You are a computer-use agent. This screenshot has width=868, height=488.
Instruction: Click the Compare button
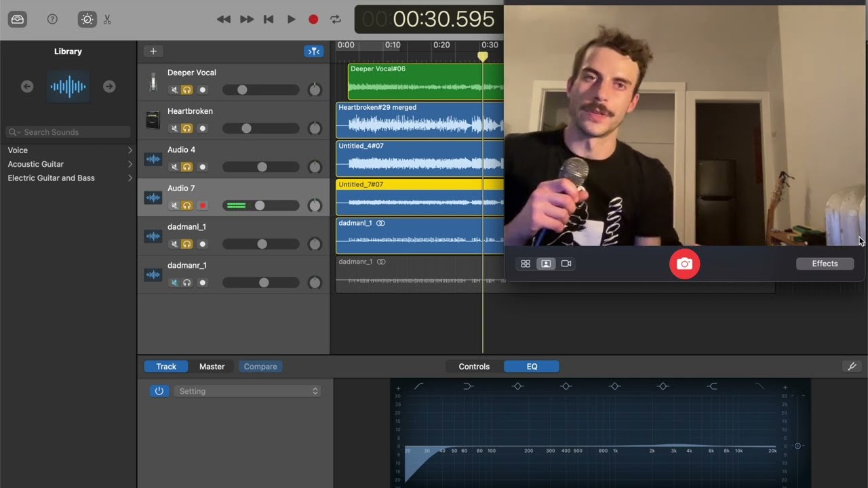(x=260, y=367)
